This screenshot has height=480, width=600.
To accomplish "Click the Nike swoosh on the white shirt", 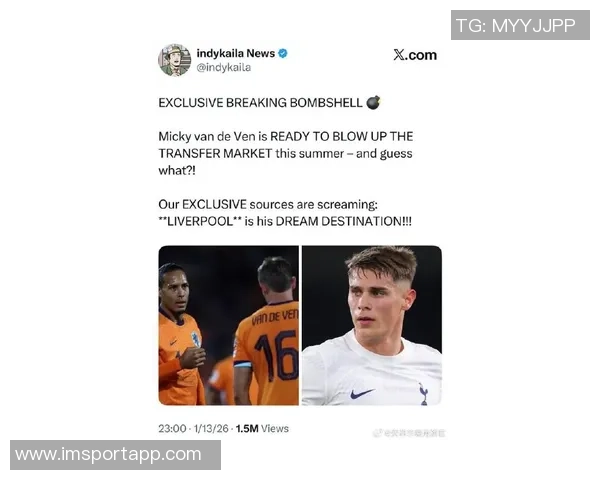I will pyautogui.click(x=362, y=393).
